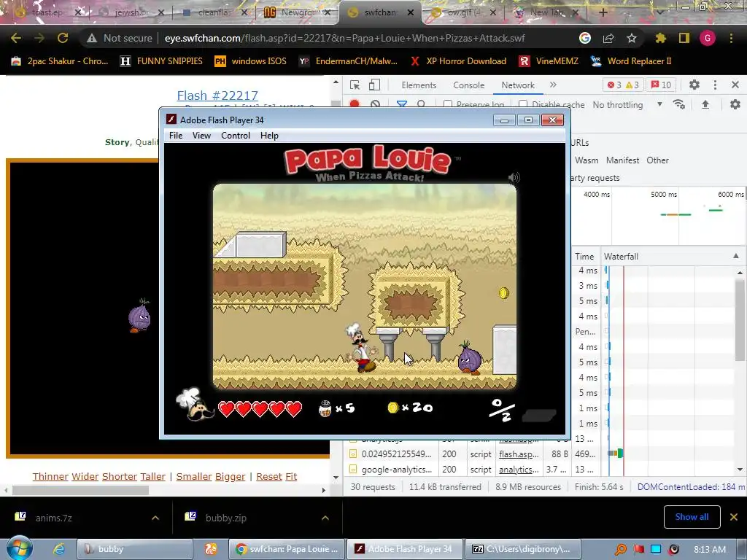Mute the game sound speaker icon

coord(514,178)
